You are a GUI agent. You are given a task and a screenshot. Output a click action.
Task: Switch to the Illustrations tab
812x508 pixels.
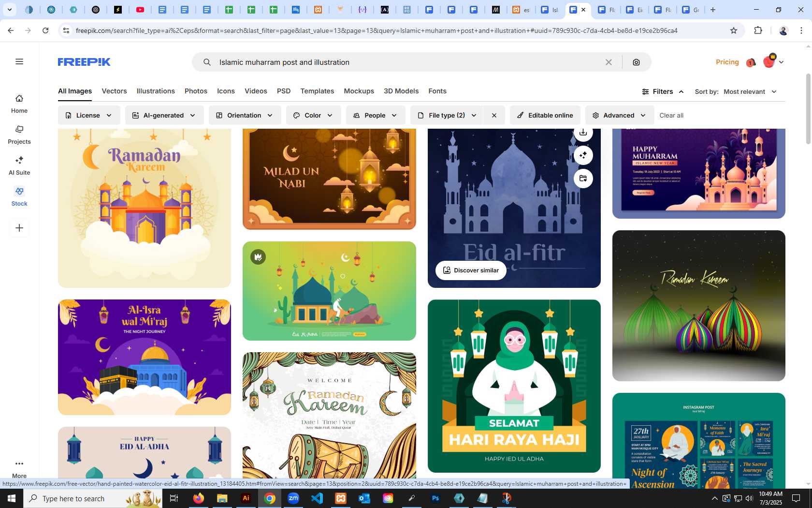(156, 91)
